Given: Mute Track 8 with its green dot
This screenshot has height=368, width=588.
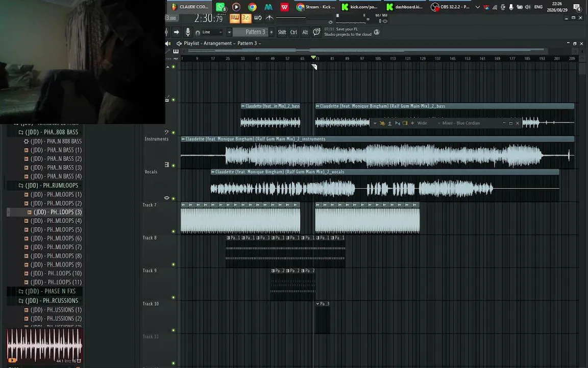Looking at the screenshot, I should [173, 264].
